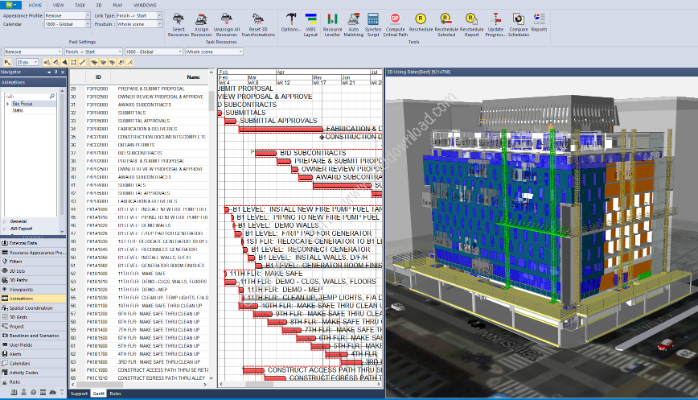Open the Link Type dropdown in ribbon
698x400 pixels.
coord(139,16)
